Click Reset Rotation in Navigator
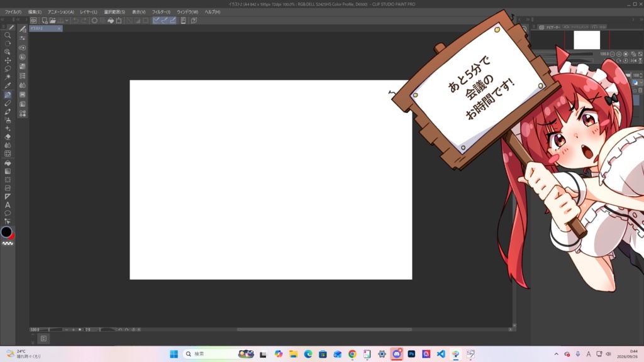This screenshot has height=362, width=644. click(626, 61)
